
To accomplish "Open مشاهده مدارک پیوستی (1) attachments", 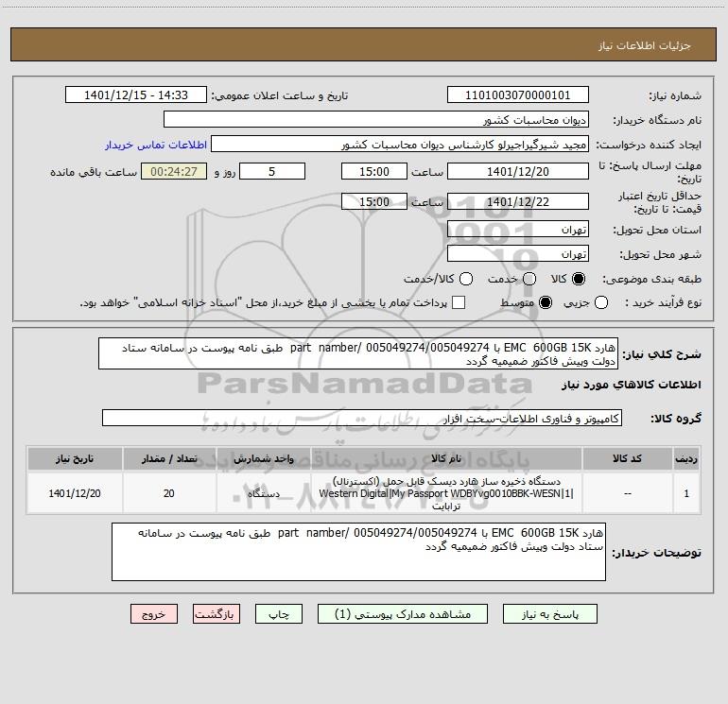I will 403,614.
